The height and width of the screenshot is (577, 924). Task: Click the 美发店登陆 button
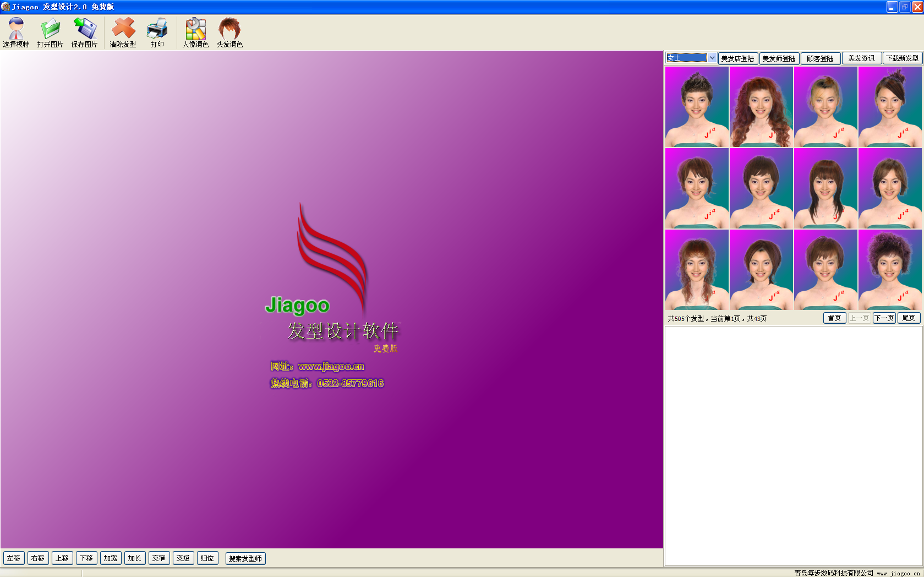click(738, 58)
